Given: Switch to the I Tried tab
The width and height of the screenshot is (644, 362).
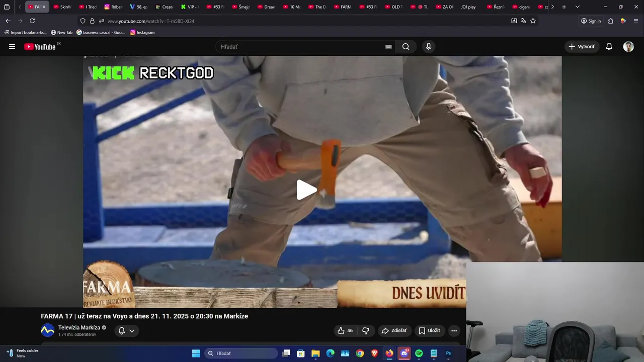Looking at the screenshot, I should (88, 7).
